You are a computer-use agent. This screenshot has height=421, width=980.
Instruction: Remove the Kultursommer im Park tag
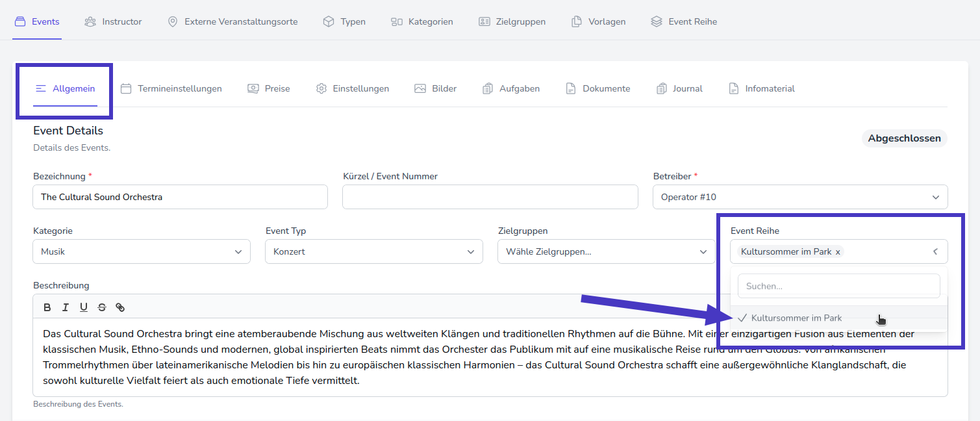coord(838,252)
